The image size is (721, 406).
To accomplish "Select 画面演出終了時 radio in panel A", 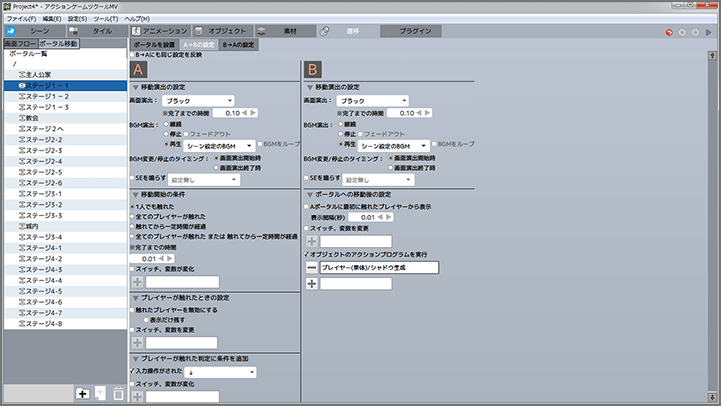I will (218, 168).
